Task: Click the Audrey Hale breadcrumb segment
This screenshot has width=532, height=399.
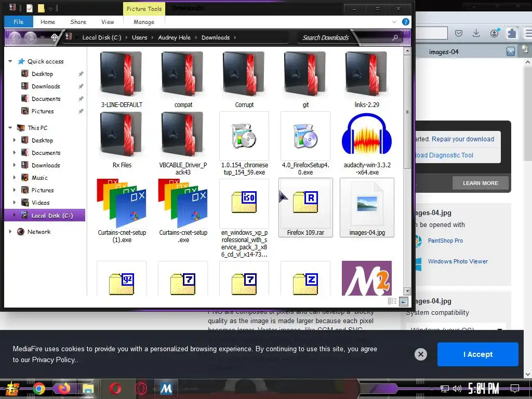Action: coord(174,37)
